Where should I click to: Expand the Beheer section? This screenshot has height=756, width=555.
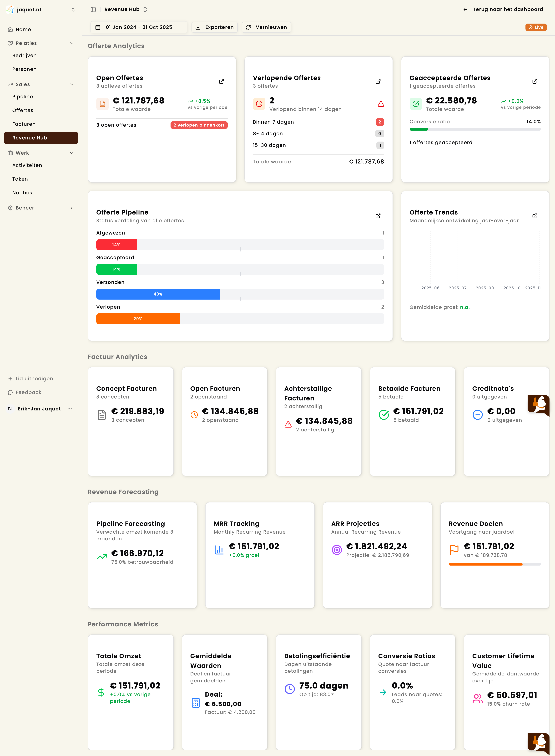(x=72, y=208)
